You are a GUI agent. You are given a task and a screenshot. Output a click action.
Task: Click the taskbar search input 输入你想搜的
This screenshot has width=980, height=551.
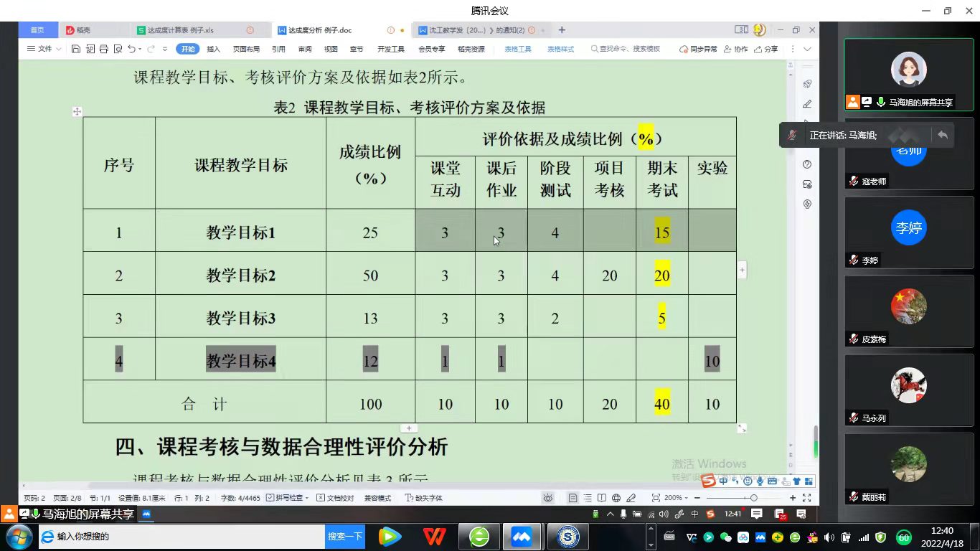pyautogui.click(x=182, y=537)
